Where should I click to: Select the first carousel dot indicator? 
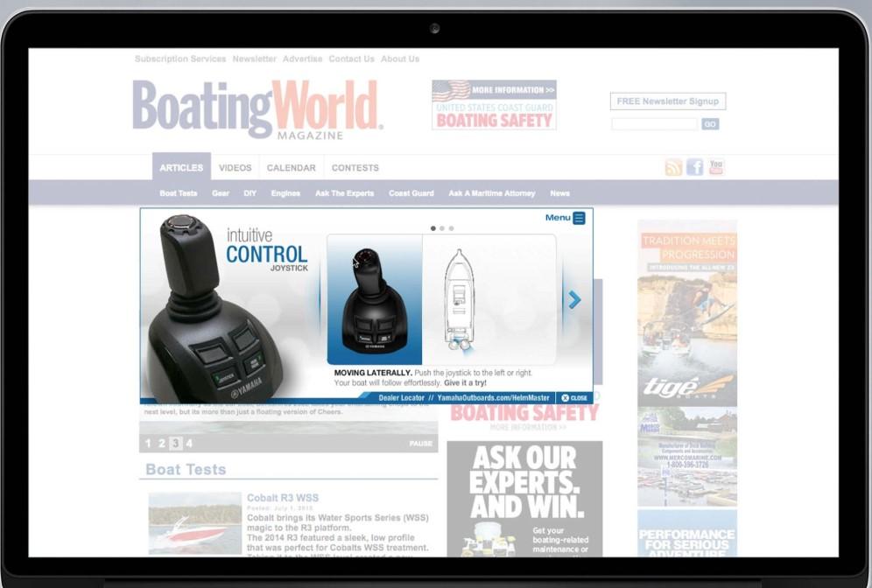point(432,228)
